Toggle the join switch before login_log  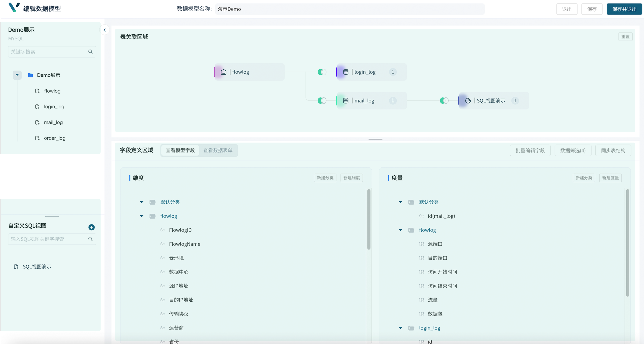coord(322,72)
